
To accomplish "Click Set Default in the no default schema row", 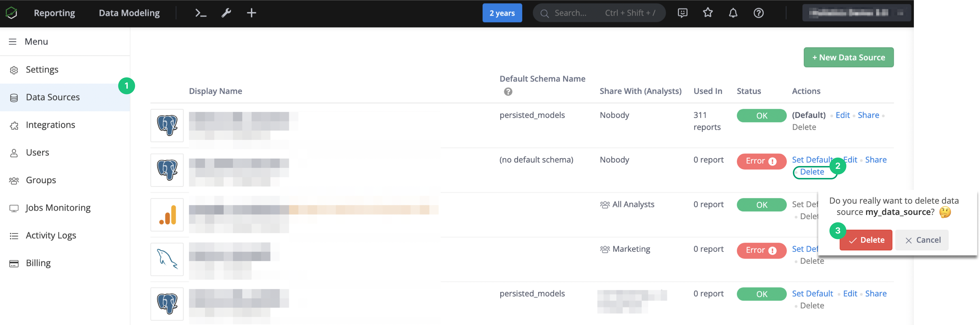I will click(x=812, y=160).
